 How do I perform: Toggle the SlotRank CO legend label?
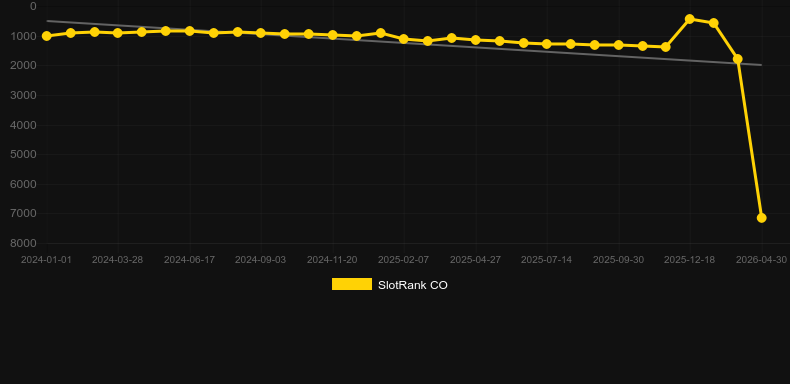[413, 285]
